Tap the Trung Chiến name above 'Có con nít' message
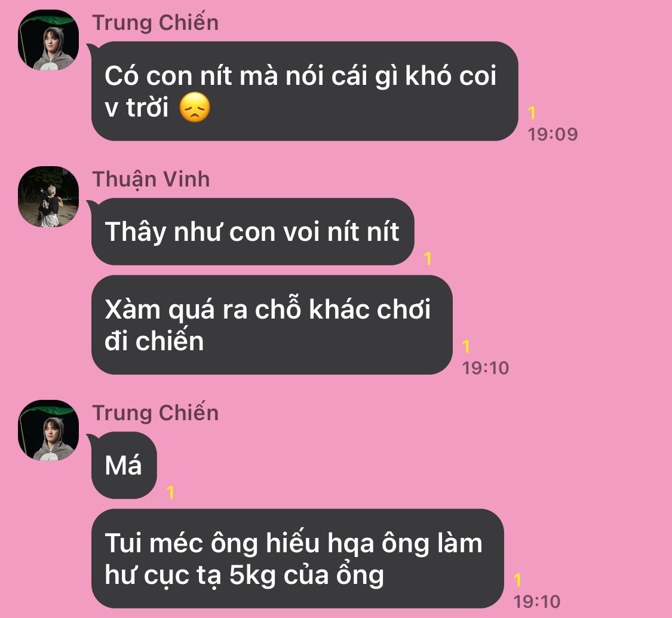The height and width of the screenshot is (618, 672). coord(155,23)
